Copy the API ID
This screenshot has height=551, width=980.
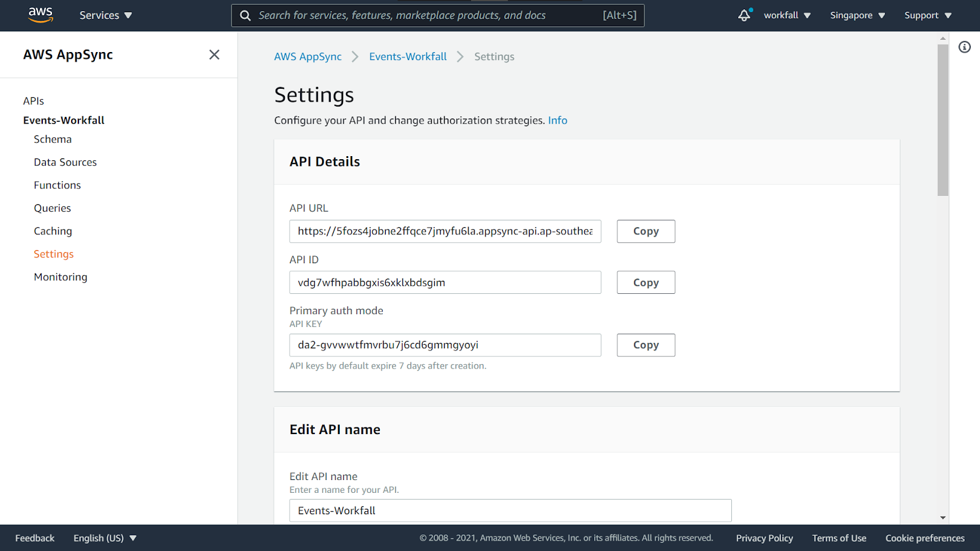[x=646, y=282]
